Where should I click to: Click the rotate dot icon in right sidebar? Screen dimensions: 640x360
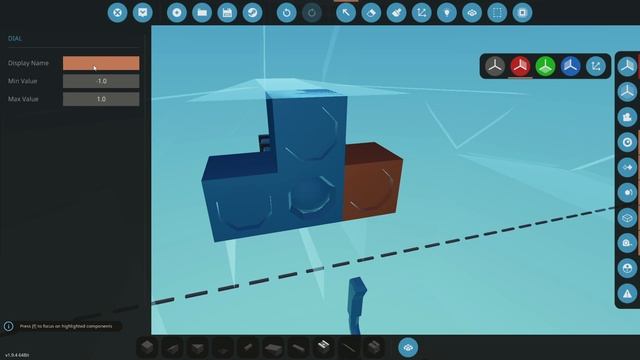coord(627,193)
